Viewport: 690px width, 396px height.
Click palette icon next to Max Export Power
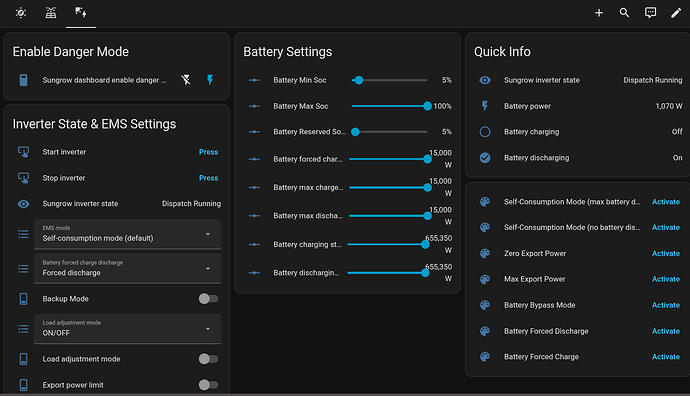point(485,279)
